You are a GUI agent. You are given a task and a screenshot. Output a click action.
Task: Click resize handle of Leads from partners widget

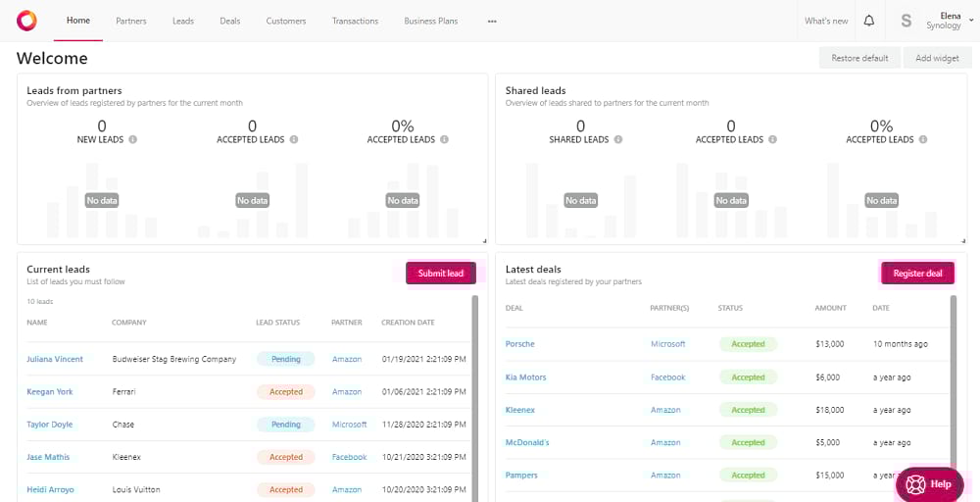[484, 240]
